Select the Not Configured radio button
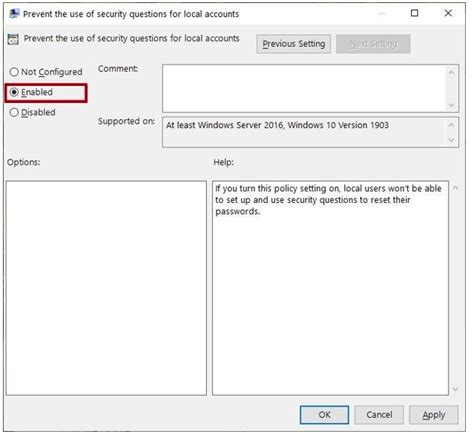Image resolution: width=474 pixels, height=437 pixels. 14,72
